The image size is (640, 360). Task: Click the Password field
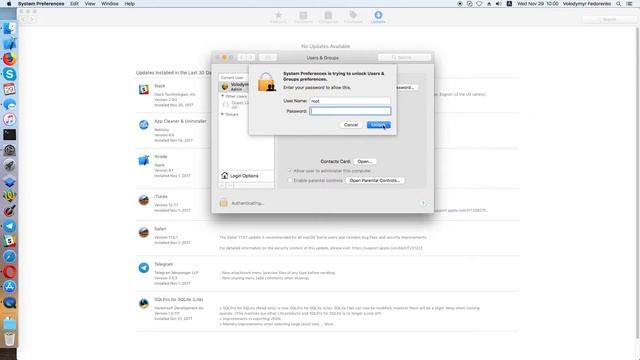pos(350,111)
